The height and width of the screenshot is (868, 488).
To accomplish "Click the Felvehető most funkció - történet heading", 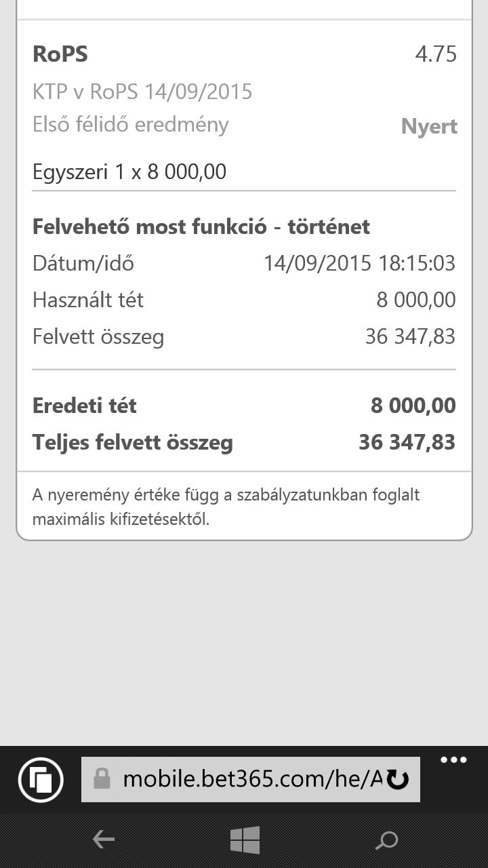I will point(201,226).
